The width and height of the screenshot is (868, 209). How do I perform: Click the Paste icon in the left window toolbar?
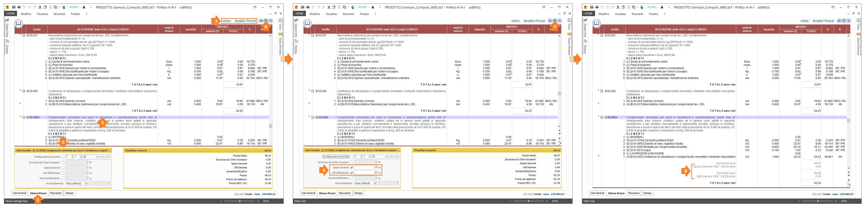[x=50, y=7]
